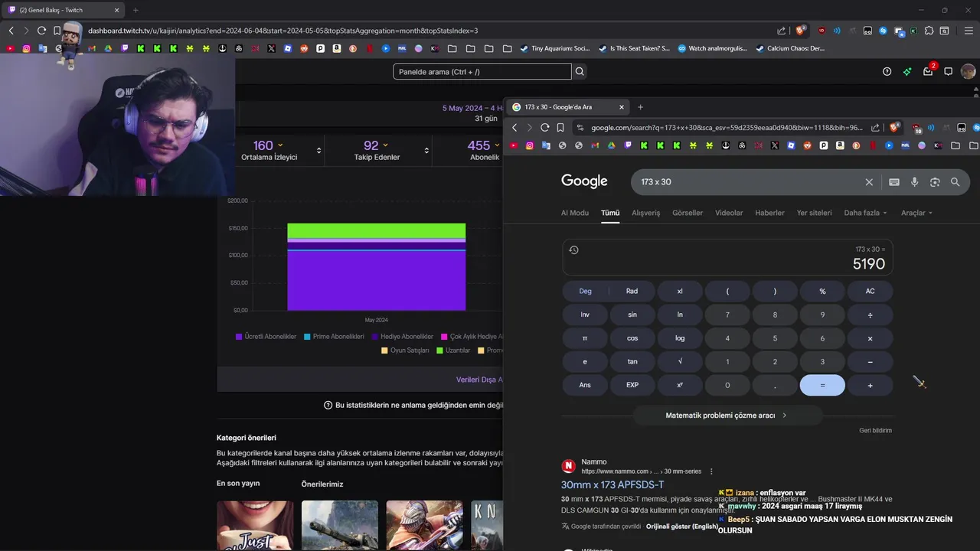Image resolution: width=980 pixels, height=551 pixels.
Task: Open the Araçlar tools dropdown
Action: [916, 213]
